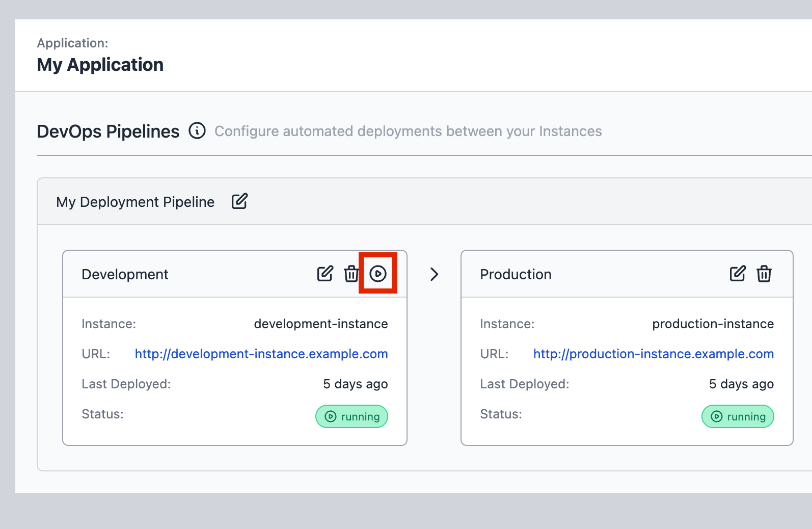812x529 pixels.
Task: Click the Production running status badge
Action: (x=738, y=417)
